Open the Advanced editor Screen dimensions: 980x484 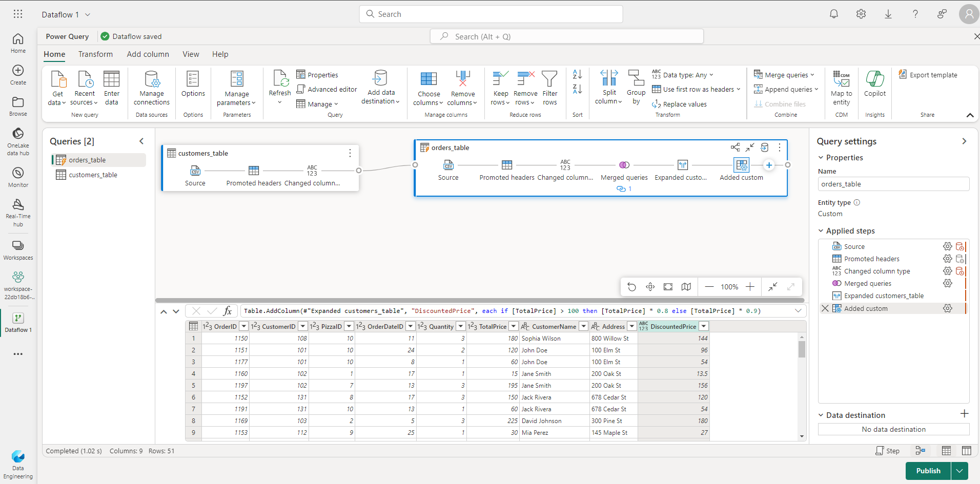click(x=326, y=89)
